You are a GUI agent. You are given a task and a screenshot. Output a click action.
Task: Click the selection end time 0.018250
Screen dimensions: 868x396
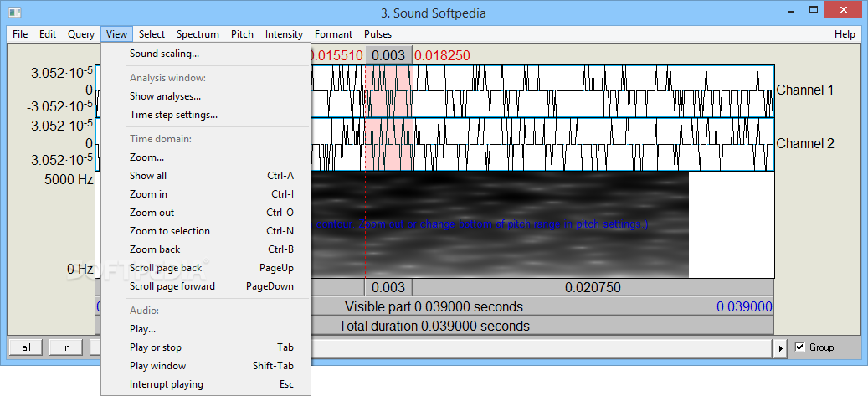point(442,55)
